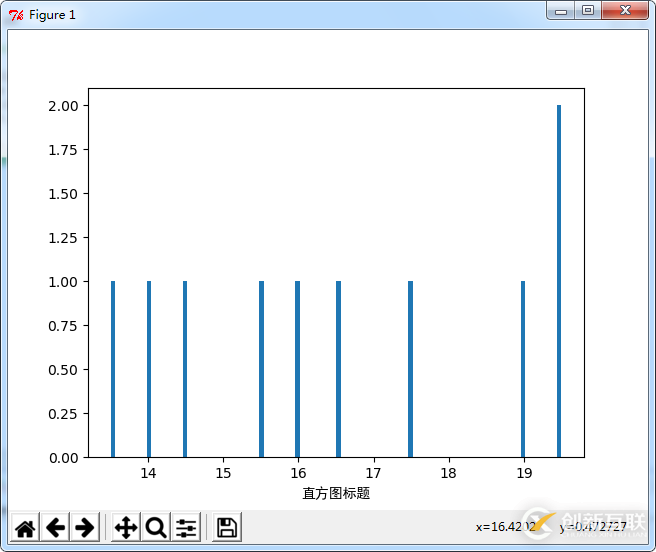Screen dimensions: 656x552
Task: Maximize the Figure 1 window
Action: click(588, 11)
